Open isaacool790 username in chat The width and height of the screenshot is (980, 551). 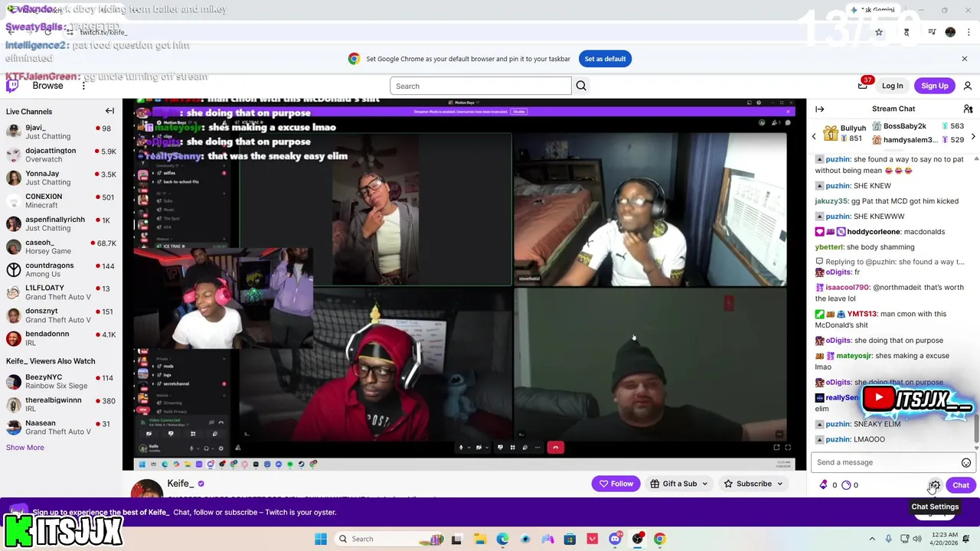click(848, 288)
